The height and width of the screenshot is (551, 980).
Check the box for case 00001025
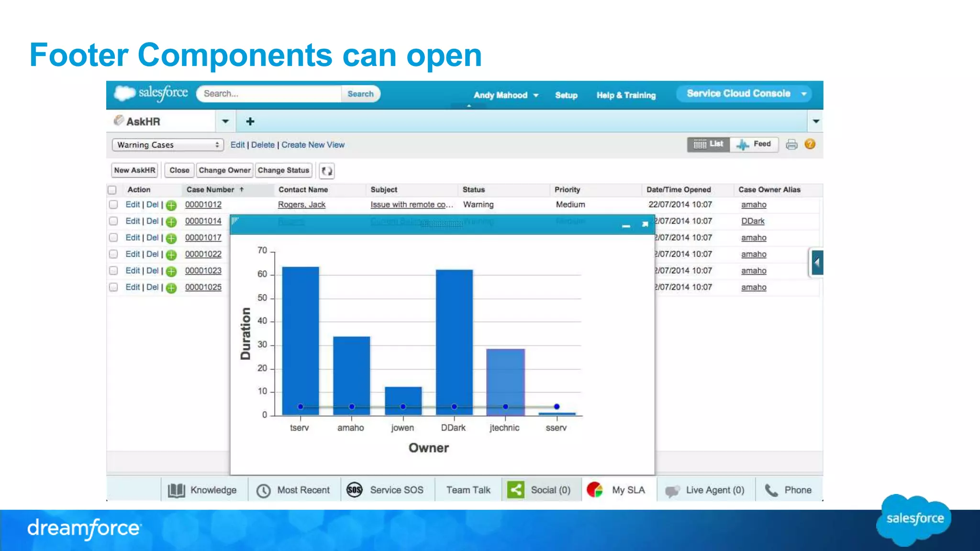[113, 287]
